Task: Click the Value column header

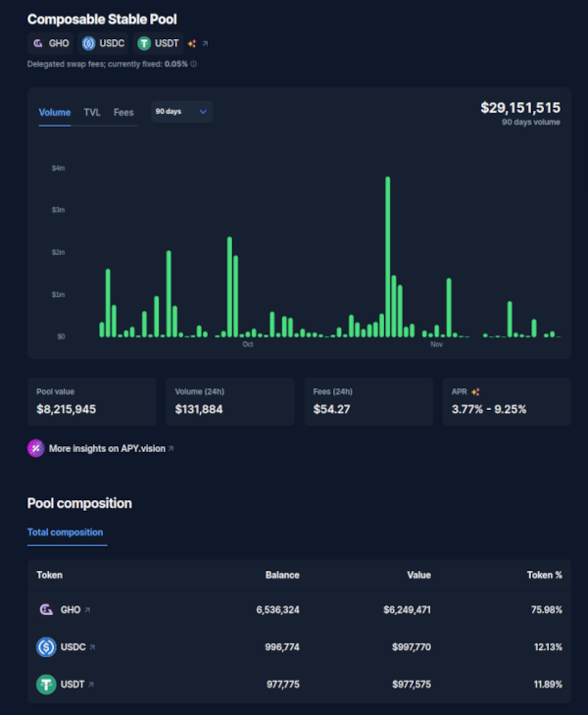Action: tap(419, 575)
